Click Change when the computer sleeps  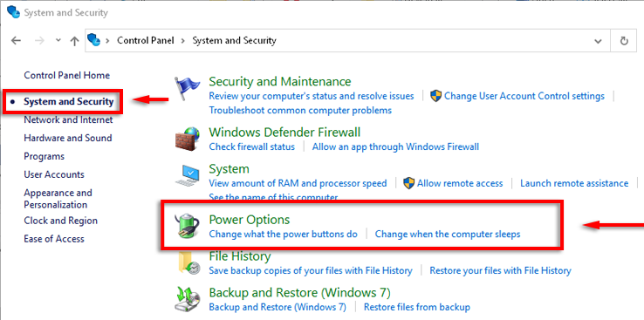[x=448, y=234]
